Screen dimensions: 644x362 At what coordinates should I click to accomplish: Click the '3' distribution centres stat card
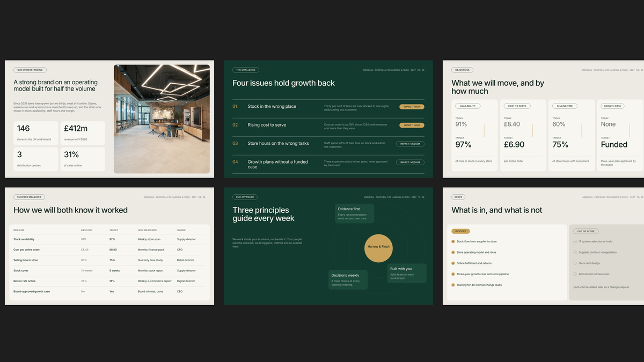tap(36, 159)
